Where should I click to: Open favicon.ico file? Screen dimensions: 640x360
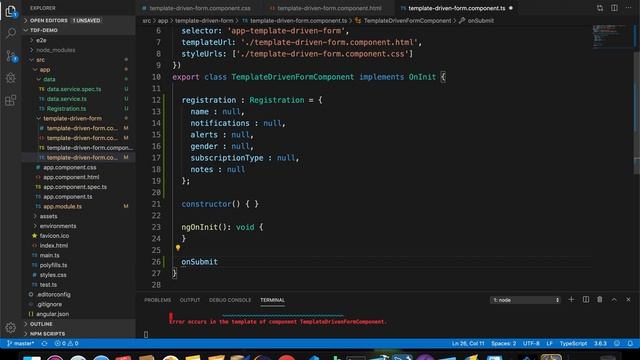point(78,236)
